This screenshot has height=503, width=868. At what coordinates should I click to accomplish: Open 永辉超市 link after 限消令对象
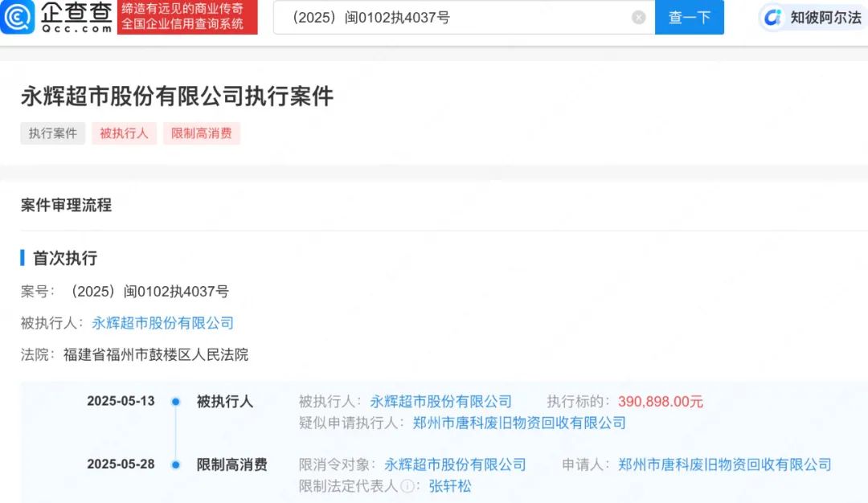(455, 464)
